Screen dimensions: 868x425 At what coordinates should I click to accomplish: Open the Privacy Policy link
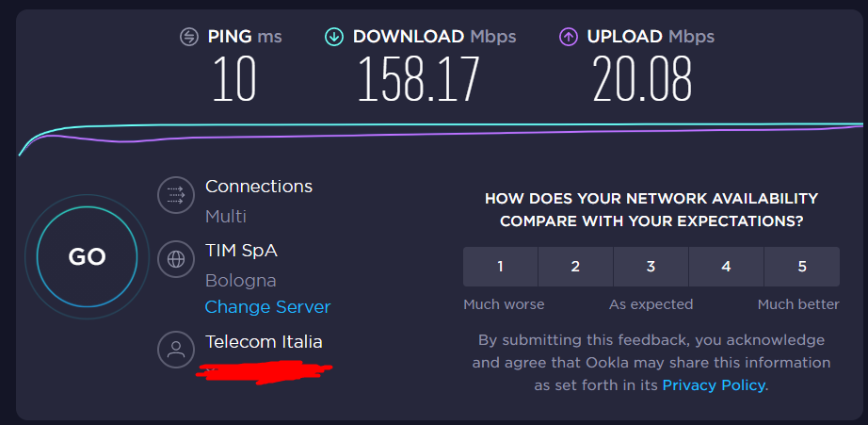(x=714, y=385)
